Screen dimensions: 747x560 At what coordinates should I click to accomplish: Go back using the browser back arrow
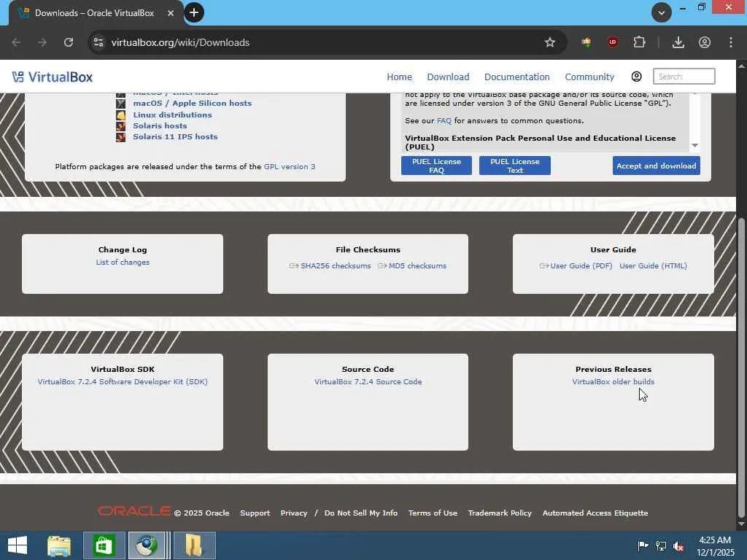click(x=16, y=42)
